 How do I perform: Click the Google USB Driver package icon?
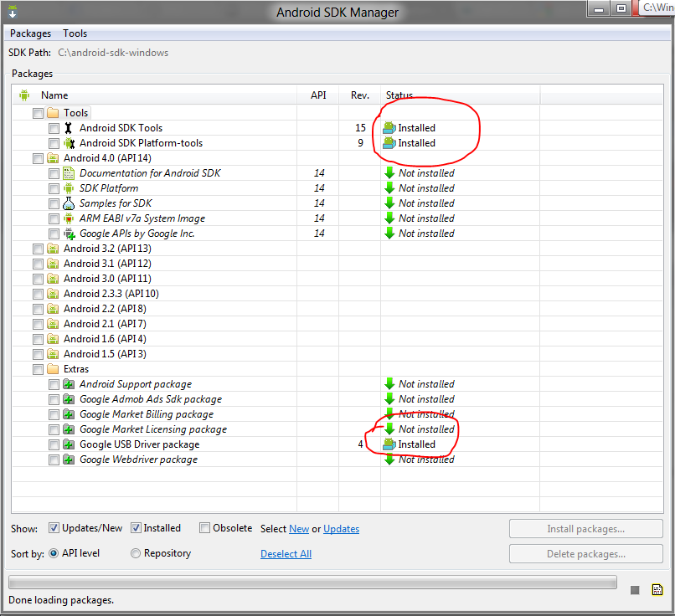(x=69, y=444)
